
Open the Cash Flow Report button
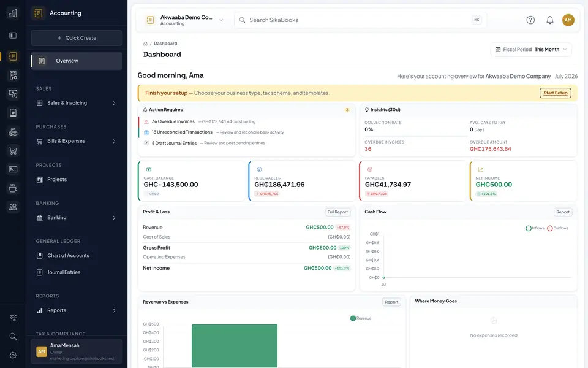(563, 212)
